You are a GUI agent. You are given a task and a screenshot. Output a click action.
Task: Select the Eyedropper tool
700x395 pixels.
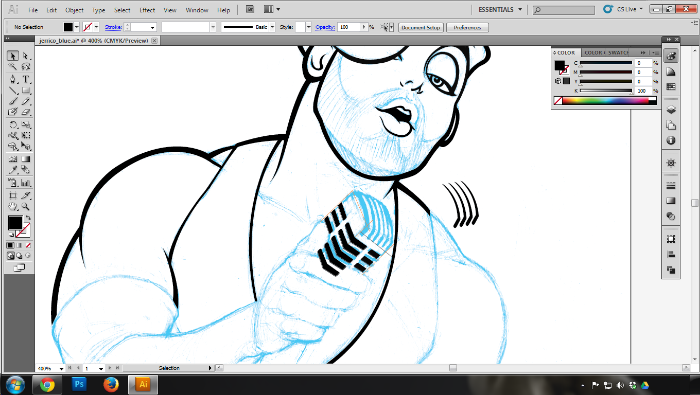pyautogui.click(x=13, y=170)
